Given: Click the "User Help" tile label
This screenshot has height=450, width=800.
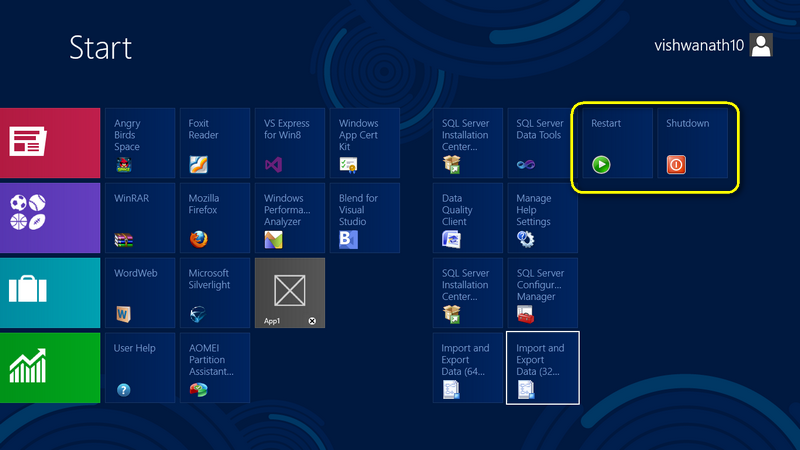Looking at the screenshot, I should tap(135, 348).
